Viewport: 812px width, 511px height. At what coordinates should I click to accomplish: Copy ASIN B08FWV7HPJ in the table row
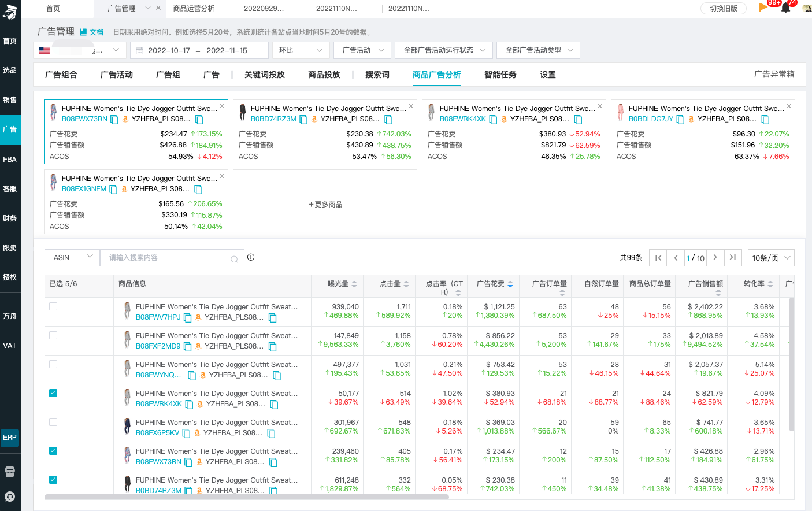pos(187,318)
